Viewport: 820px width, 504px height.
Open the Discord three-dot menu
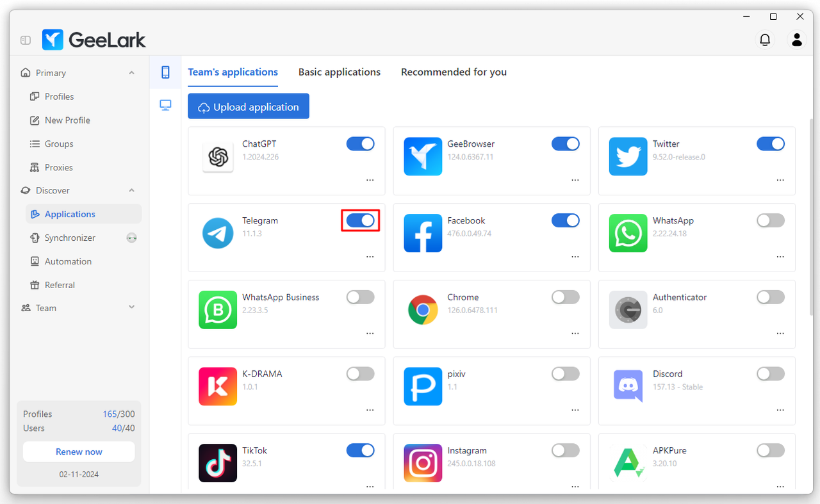click(x=780, y=410)
